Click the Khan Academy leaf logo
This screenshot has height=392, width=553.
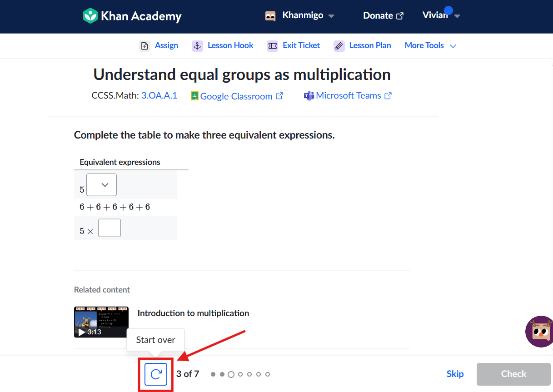[x=90, y=16]
